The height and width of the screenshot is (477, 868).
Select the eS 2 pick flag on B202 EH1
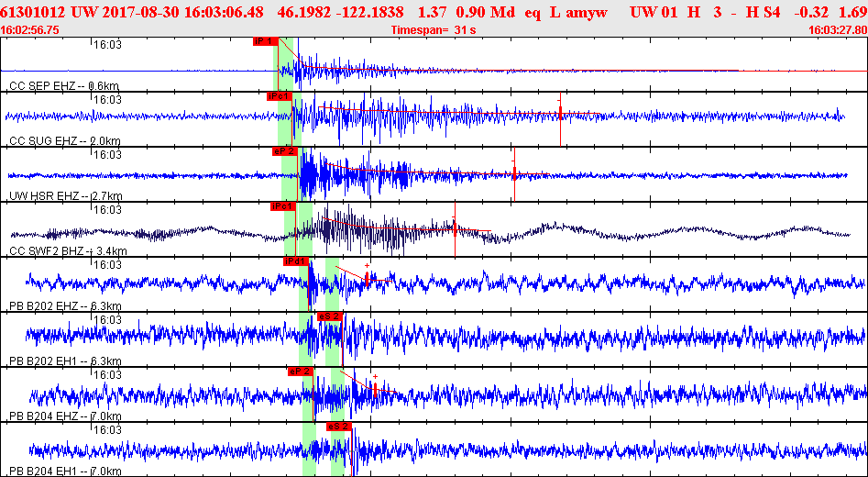[329, 316]
